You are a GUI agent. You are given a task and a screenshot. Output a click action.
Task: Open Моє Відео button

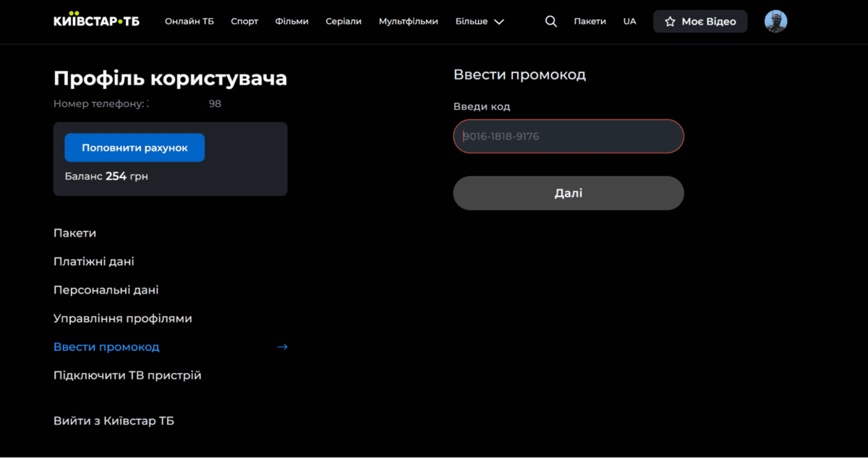click(x=700, y=22)
